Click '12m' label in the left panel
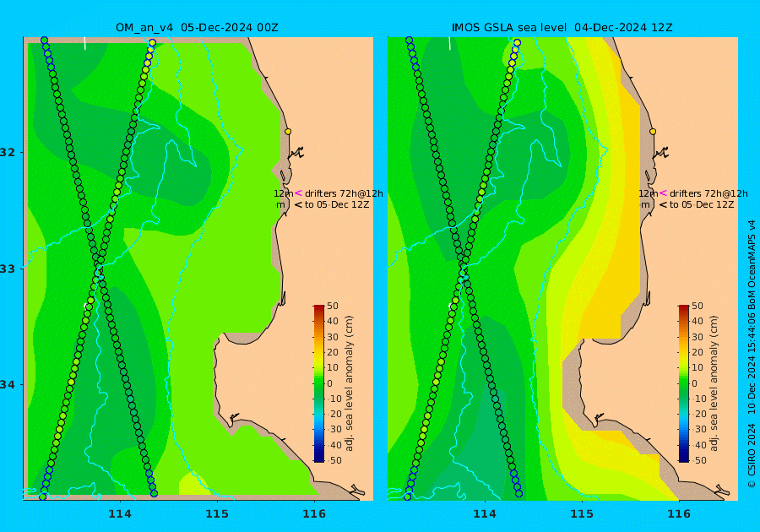The width and height of the screenshot is (760, 532). coord(283,193)
